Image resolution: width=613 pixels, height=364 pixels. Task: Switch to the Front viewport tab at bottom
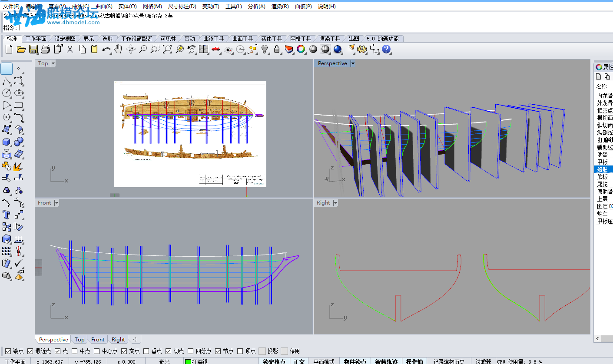(x=98, y=340)
